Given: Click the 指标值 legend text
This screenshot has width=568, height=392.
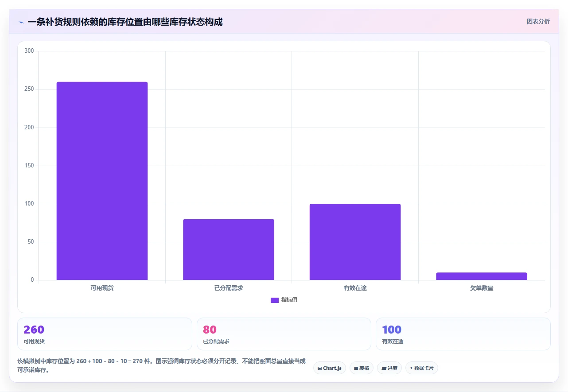Looking at the screenshot, I should point(289,300).
